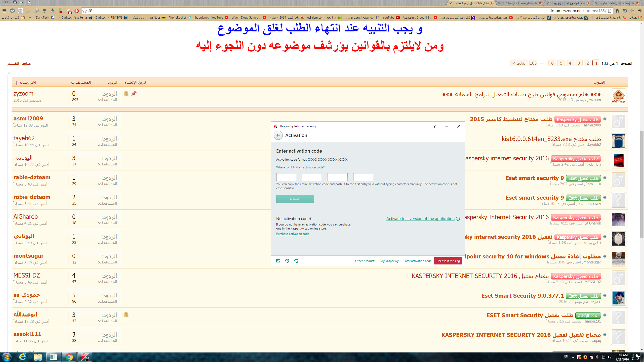644x362 pixels.
Task: Click the red AdBlock hand icon
Action: tap(76, 11)
